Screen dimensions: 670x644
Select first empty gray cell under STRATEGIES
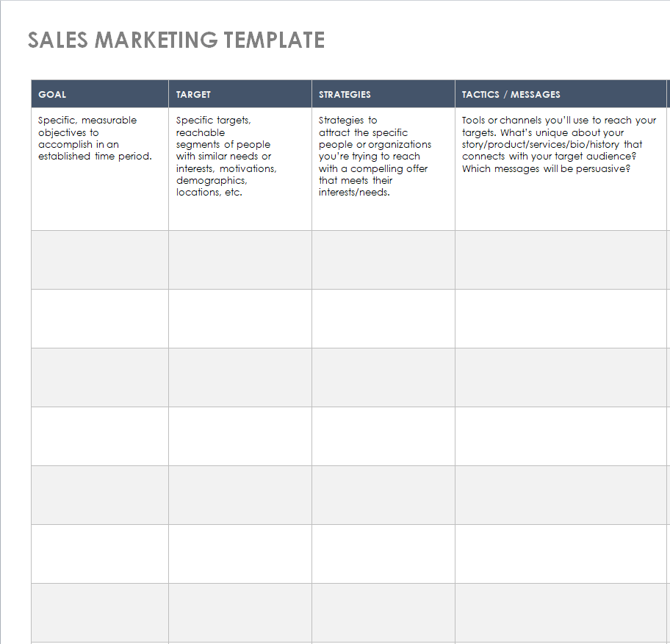pos(383,260)
